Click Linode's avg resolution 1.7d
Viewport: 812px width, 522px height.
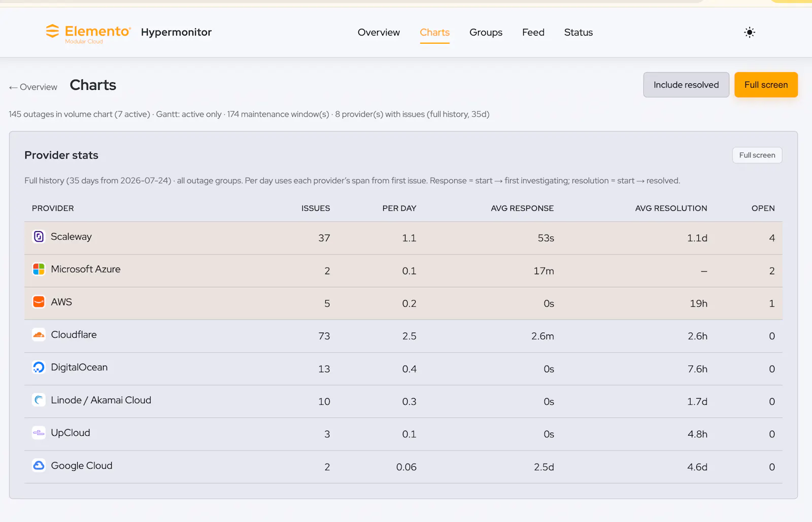697,402
